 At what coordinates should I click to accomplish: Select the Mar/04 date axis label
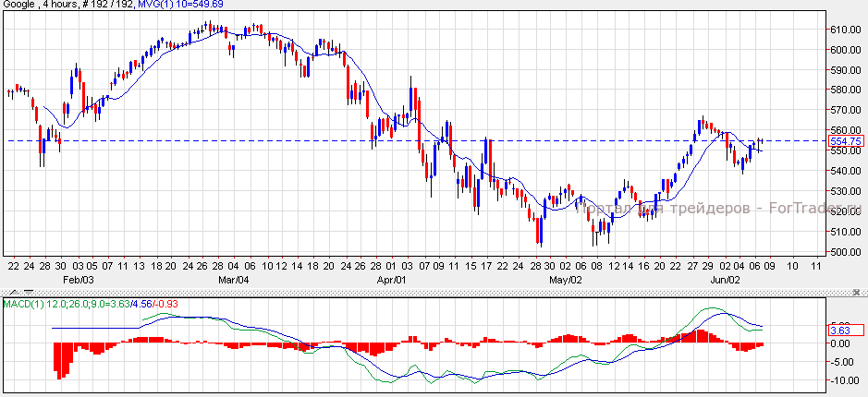tap(234, 279)
